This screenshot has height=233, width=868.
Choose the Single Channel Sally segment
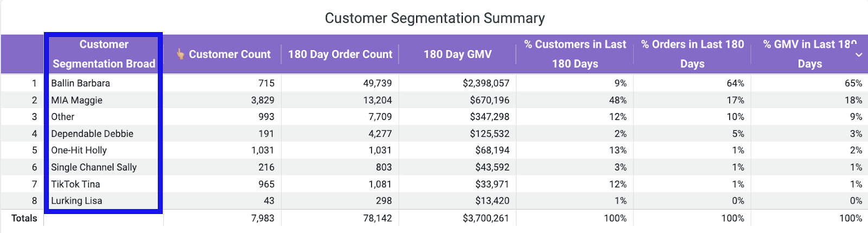click(x=94, y=167)
